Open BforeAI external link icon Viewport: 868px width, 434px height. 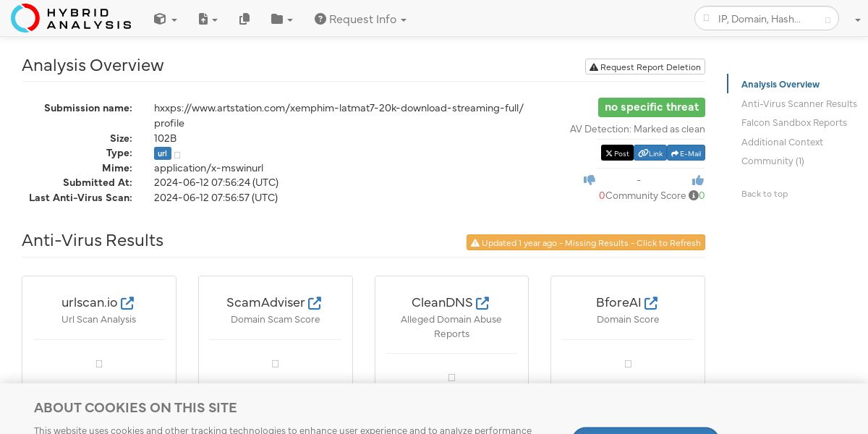[651, 303]
